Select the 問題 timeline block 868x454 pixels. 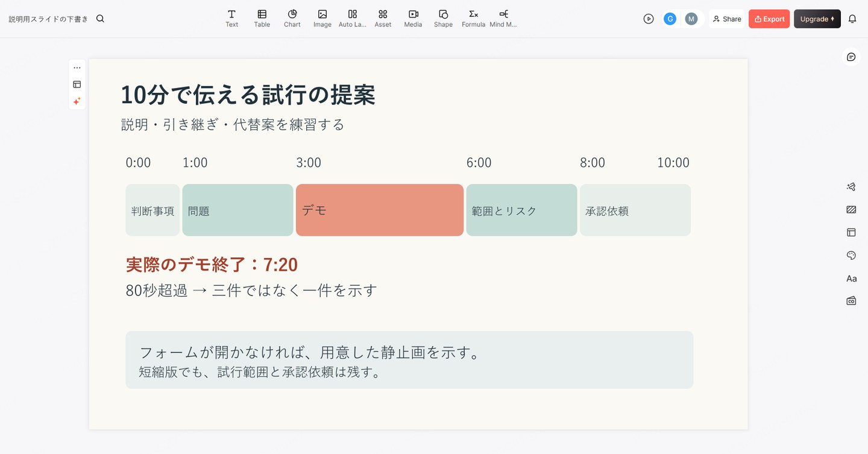click(237, 210)
